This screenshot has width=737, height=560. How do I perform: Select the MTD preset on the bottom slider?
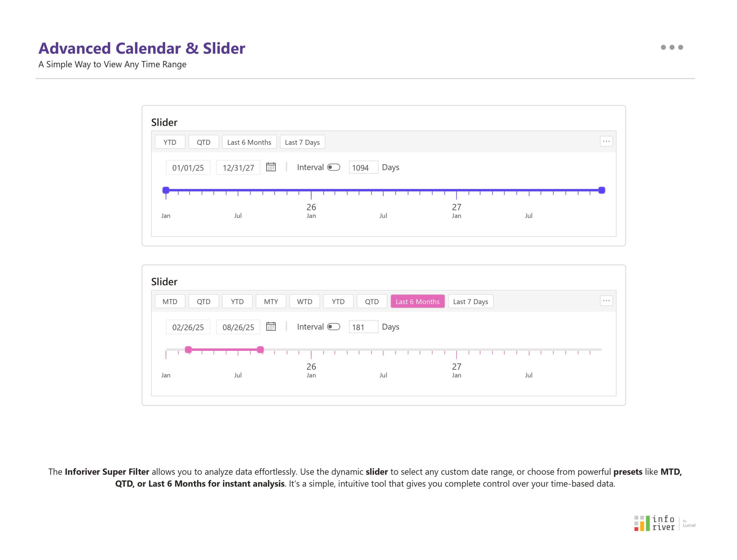pyautogui.click(x=170, y=301)
